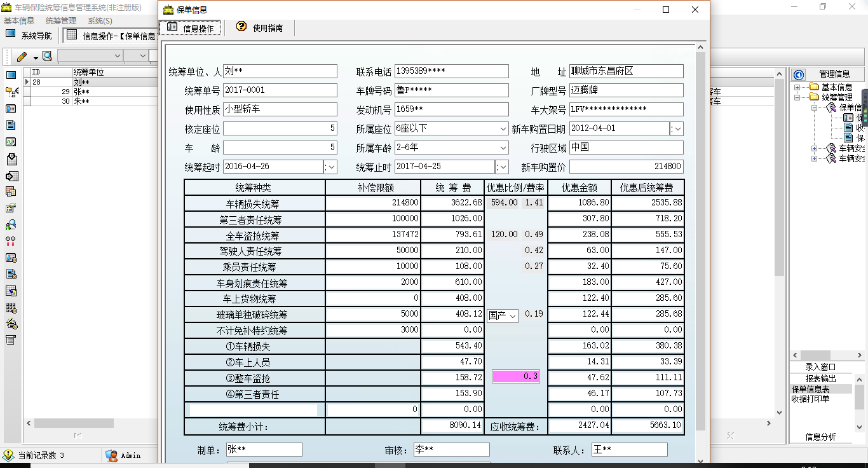Click the pink 0.3 discount rate field
This screenshot has height=468, width=868.
coord(516,376)
